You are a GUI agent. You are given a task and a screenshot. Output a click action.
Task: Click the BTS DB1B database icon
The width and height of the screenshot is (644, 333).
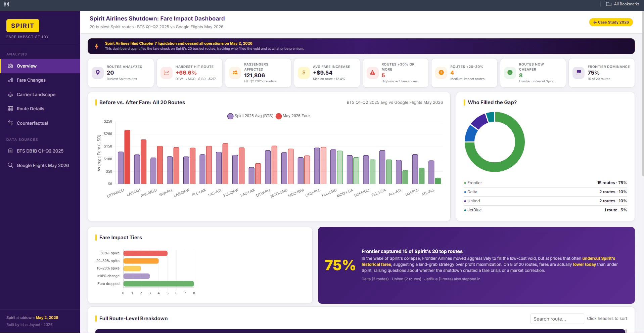[x=10, y=151]
